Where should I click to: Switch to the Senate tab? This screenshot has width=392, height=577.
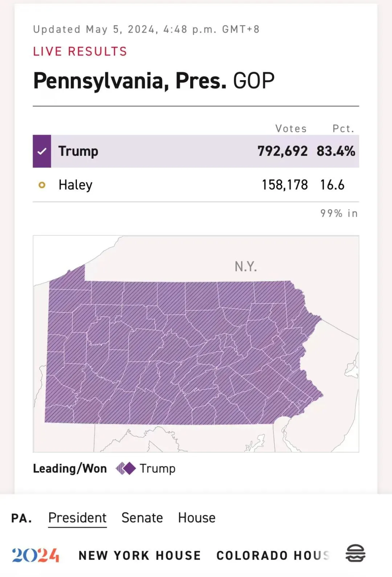coord(142,518)
